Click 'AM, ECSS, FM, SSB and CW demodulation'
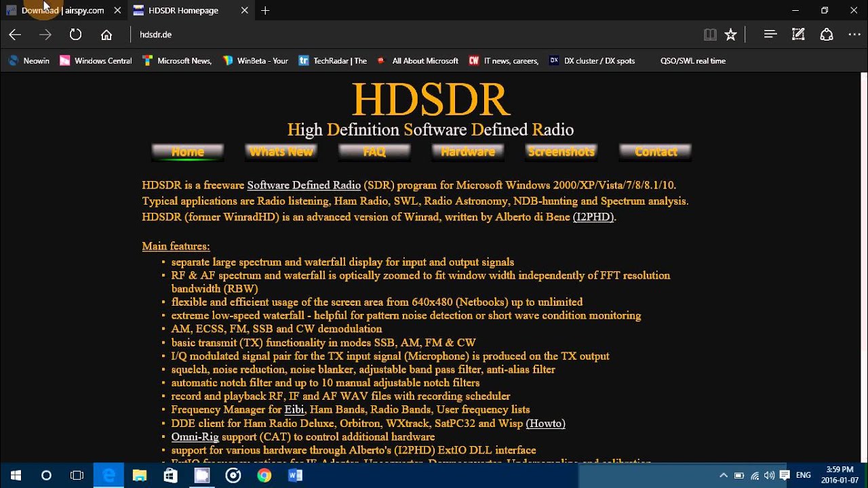The height and width of the screenshot is (488, 868). pyautogui.click(x=277, y=329)
